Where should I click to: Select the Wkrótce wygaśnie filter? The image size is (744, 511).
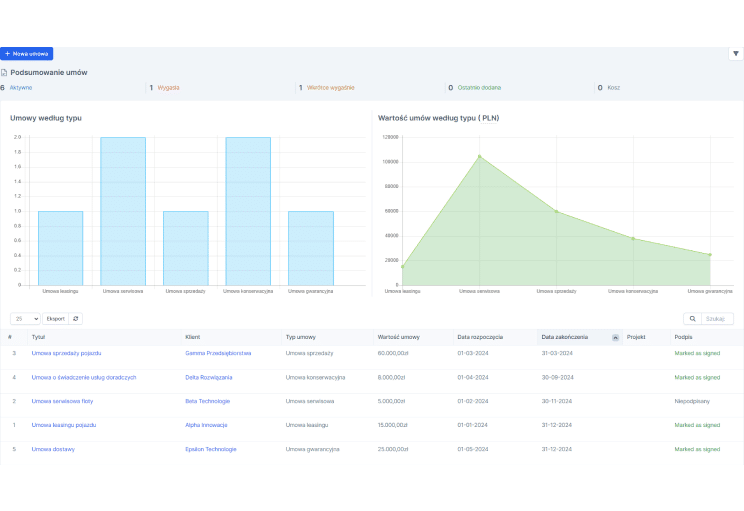click(x=330, y=88)
